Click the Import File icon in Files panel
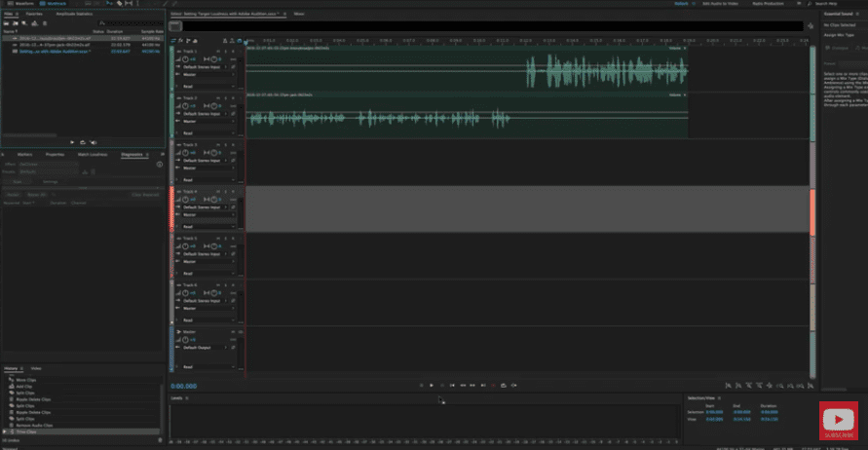The image size is (868, 450). [16, 23]
